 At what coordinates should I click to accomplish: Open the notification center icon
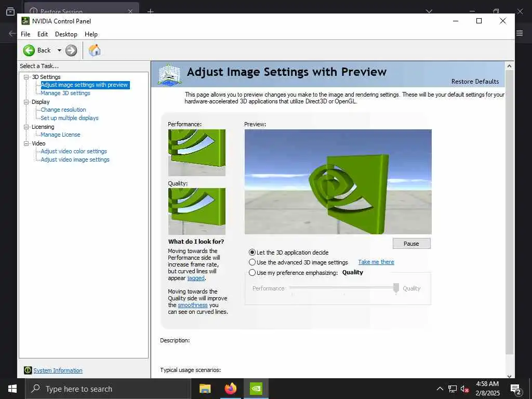point(516,389)
